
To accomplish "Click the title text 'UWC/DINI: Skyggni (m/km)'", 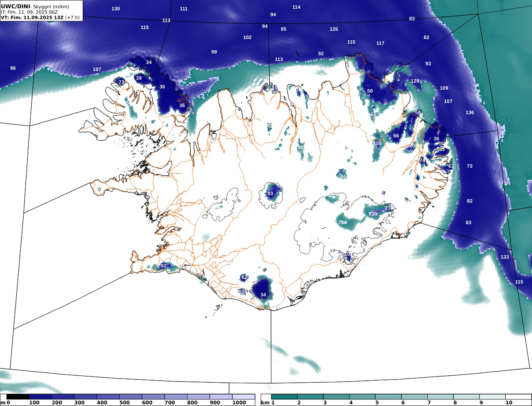I will tap(35, 7).
